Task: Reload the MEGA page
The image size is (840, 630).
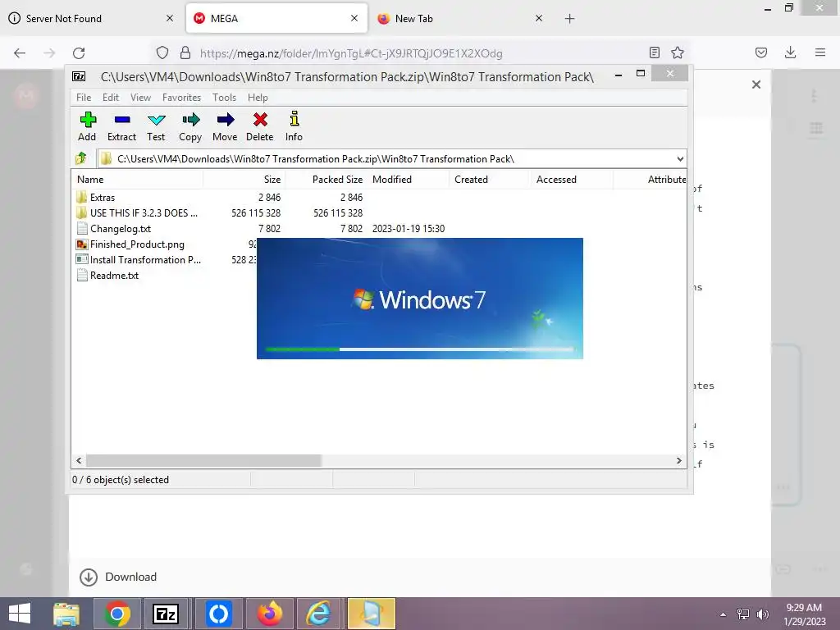Action: coord(79,53)
